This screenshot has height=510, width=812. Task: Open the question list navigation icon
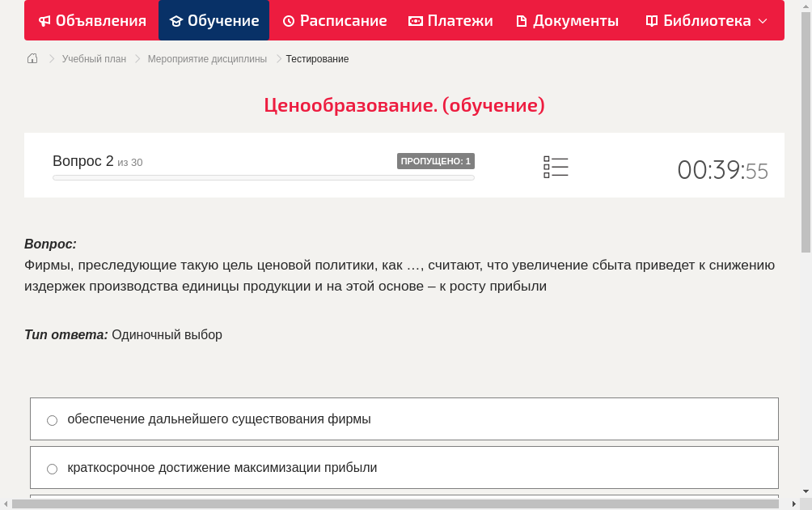pos(556,167)
